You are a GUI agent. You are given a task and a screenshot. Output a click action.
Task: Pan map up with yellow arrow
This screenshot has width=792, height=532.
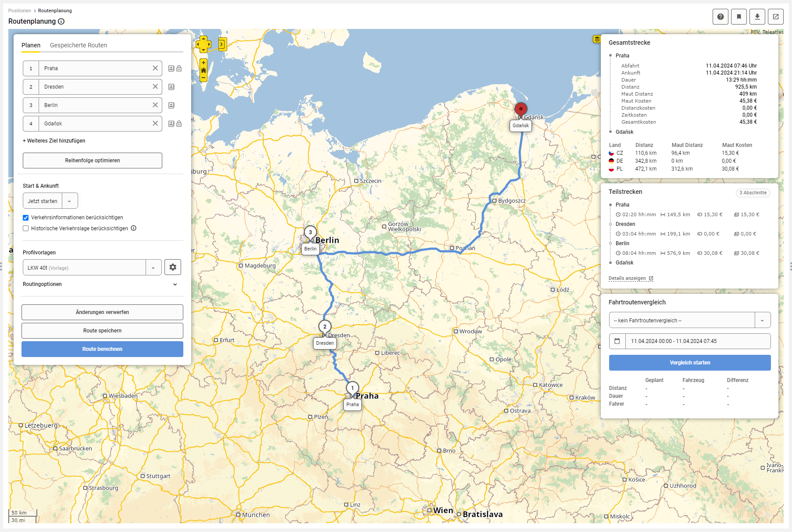pyautogui.click(x=203, y=39)
